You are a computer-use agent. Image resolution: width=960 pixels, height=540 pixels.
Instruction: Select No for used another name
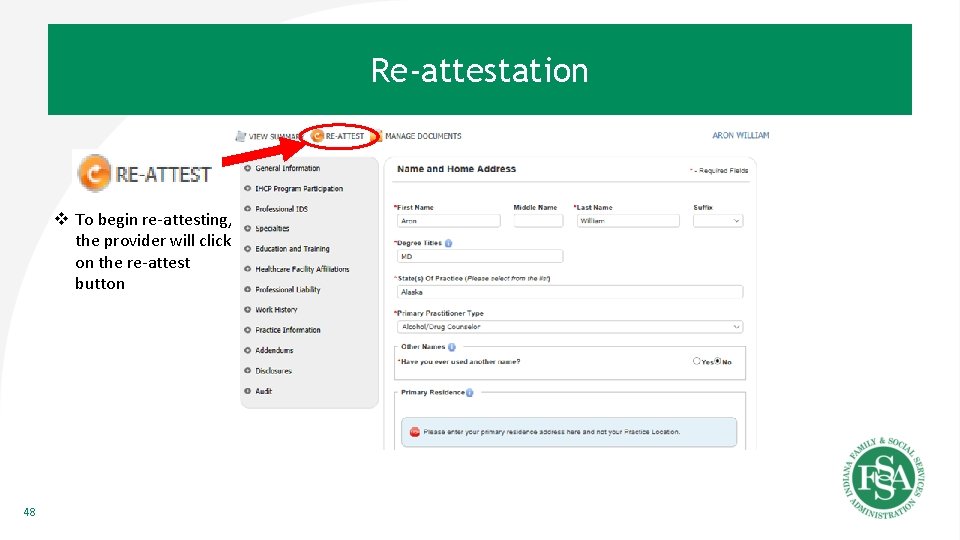[x=718, y=361]
